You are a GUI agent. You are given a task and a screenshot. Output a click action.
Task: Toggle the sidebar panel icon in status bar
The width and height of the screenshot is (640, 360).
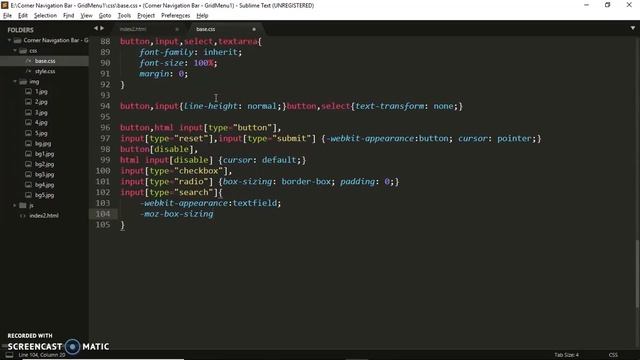pyautogui.click(x=9, y=355)
